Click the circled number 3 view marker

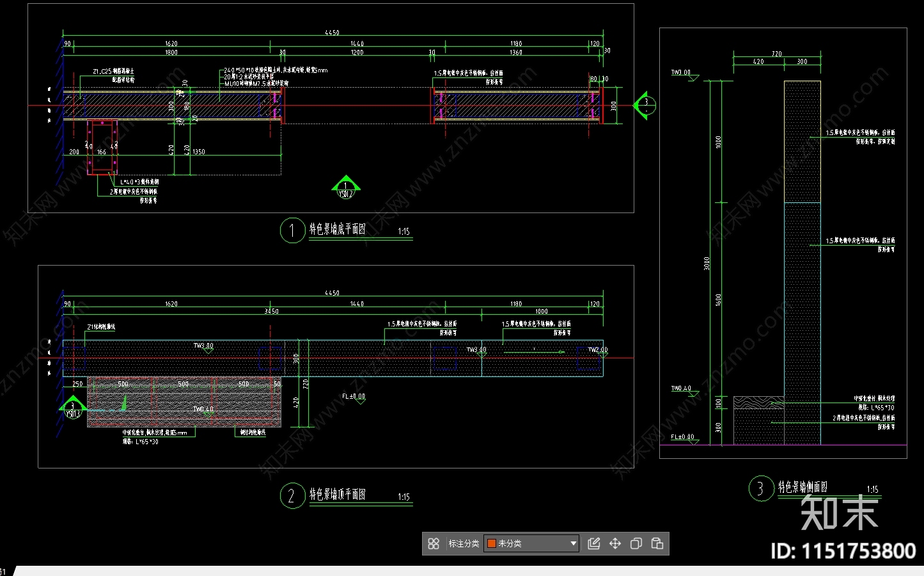[761, 489]
